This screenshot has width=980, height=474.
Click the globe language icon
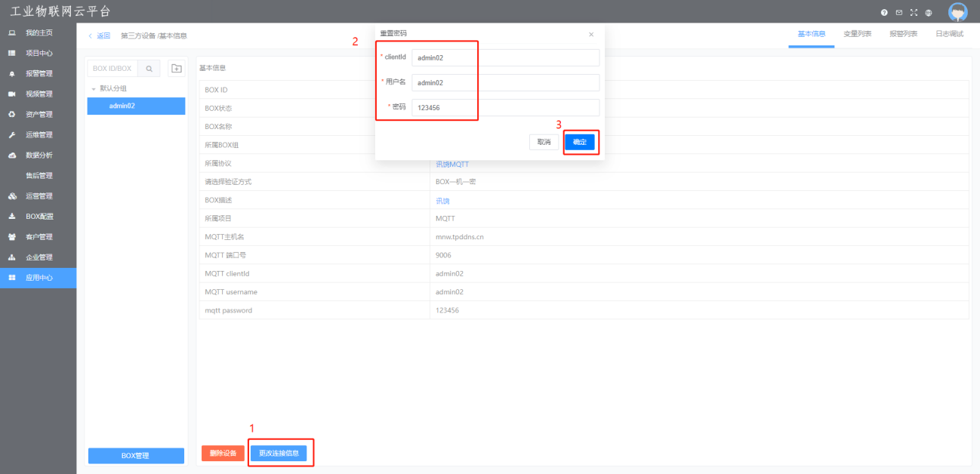(x=928, y=13)
